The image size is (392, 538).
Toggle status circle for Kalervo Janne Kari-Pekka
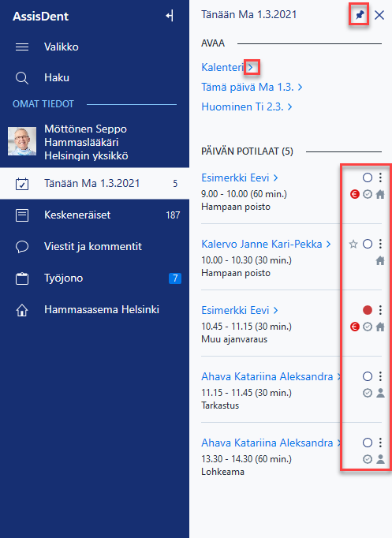click(x=368, y=244)
